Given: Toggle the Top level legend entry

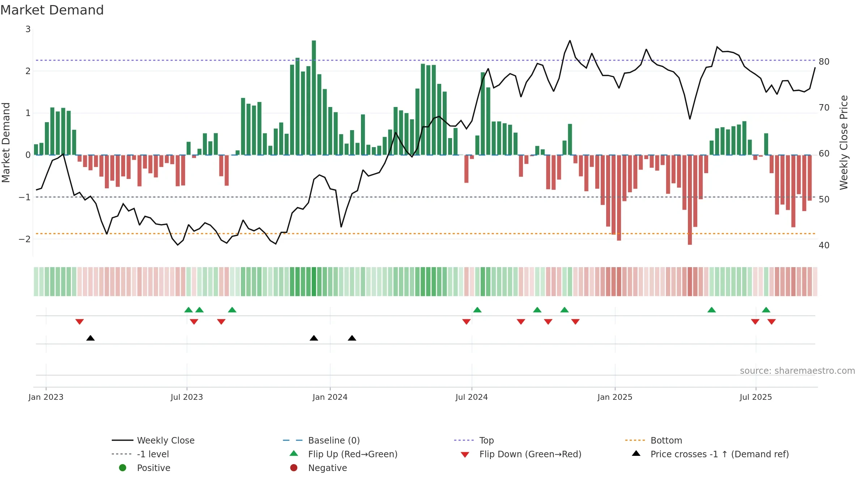Looking at the screenshot, I should pyautogui.click(x=474, y=440).
